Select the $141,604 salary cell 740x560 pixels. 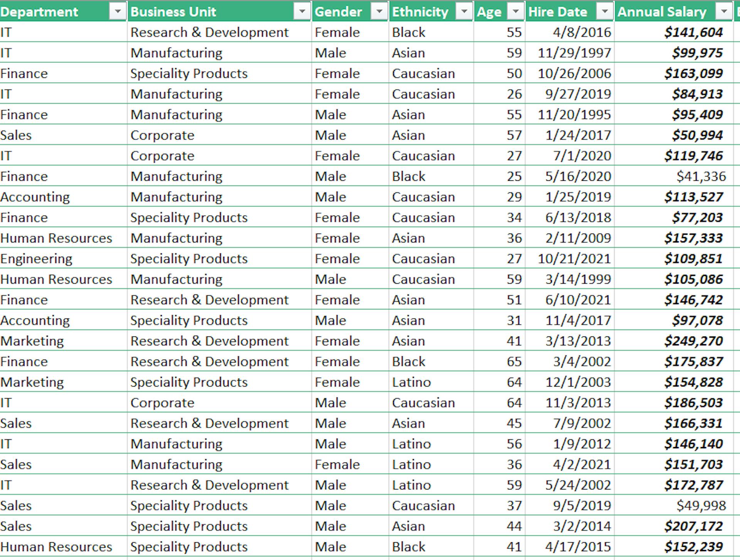tap(693, 32)
